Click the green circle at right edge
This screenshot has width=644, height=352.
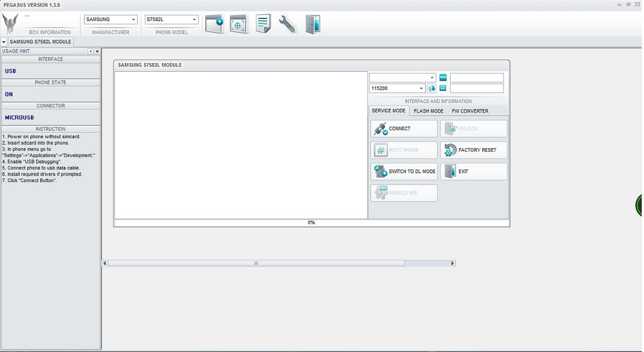pos(639,205)
